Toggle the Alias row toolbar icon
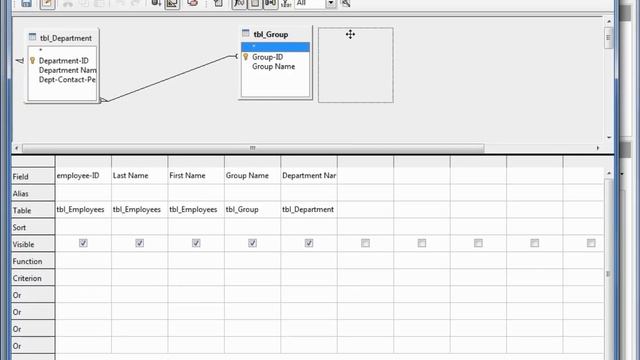The width and height of the screenshot is (640, 360). pos(270,3)
